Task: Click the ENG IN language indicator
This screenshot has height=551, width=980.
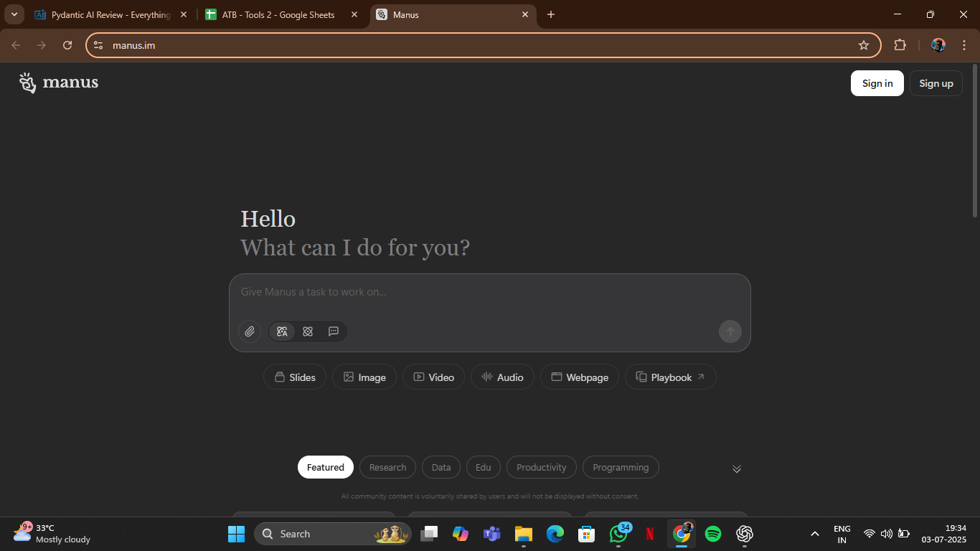Action: [x=842, y=534]
